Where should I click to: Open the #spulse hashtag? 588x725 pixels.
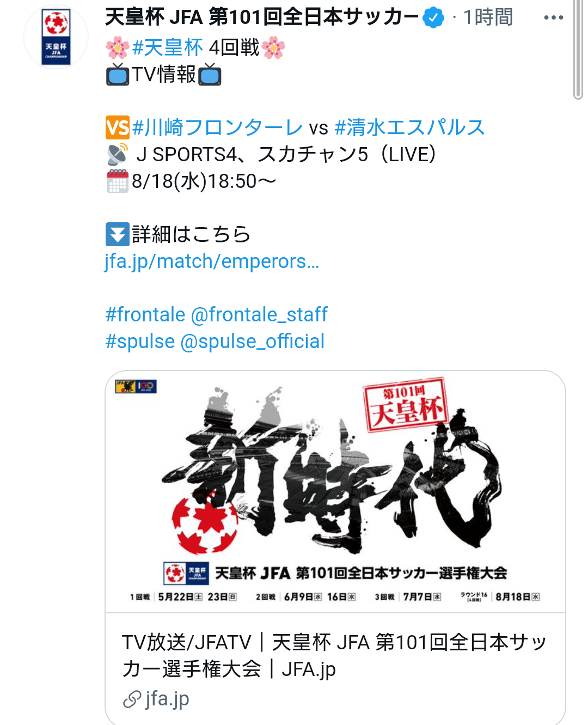(140, 342)
